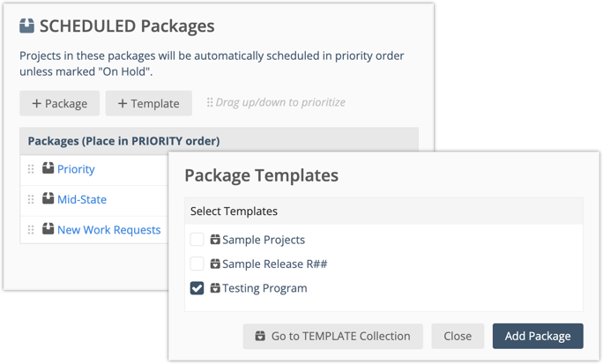Confirm with the Add Package button
The height and width of the screenshot is (364, 603).
pyautogui.click(x=537, y=336)
